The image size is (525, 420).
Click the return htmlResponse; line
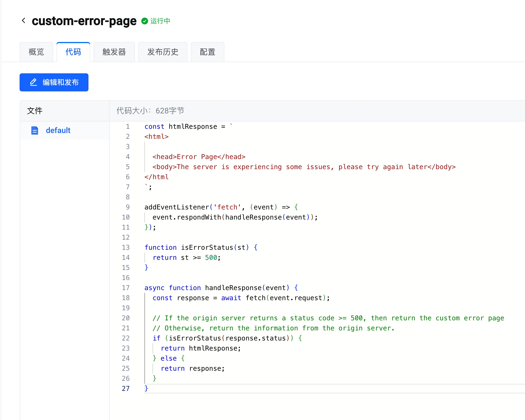click(201, 348)
